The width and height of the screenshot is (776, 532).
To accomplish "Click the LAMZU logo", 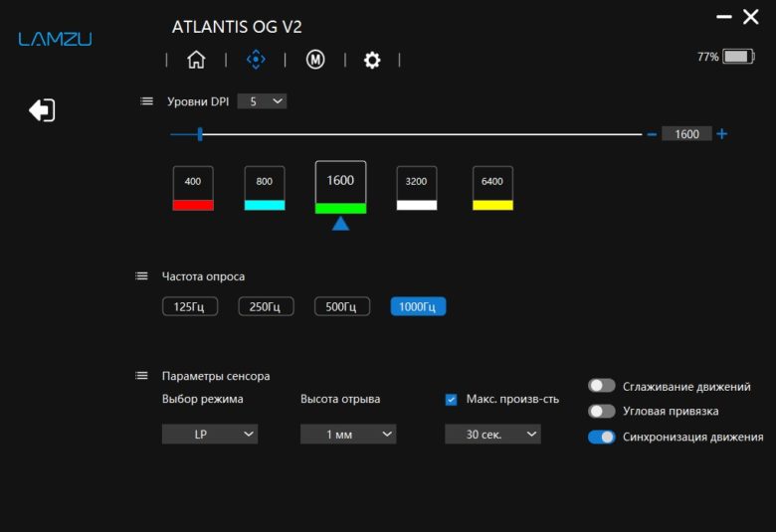I will point(55,39).
